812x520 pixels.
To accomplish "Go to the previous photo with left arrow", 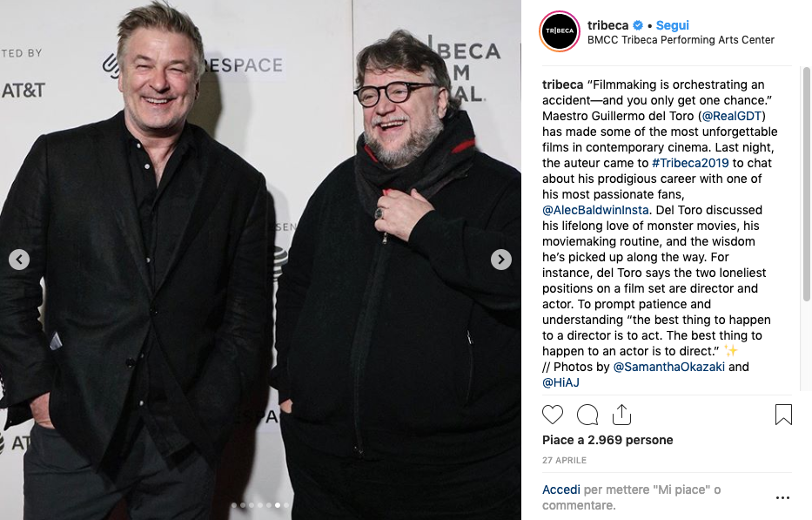I will coord(19,260).
